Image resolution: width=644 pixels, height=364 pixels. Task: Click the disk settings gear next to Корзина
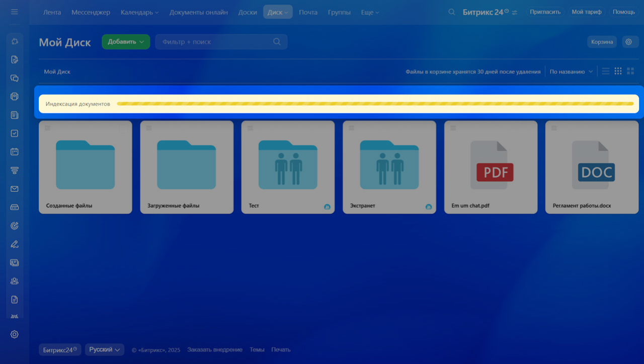click(628, 42)
